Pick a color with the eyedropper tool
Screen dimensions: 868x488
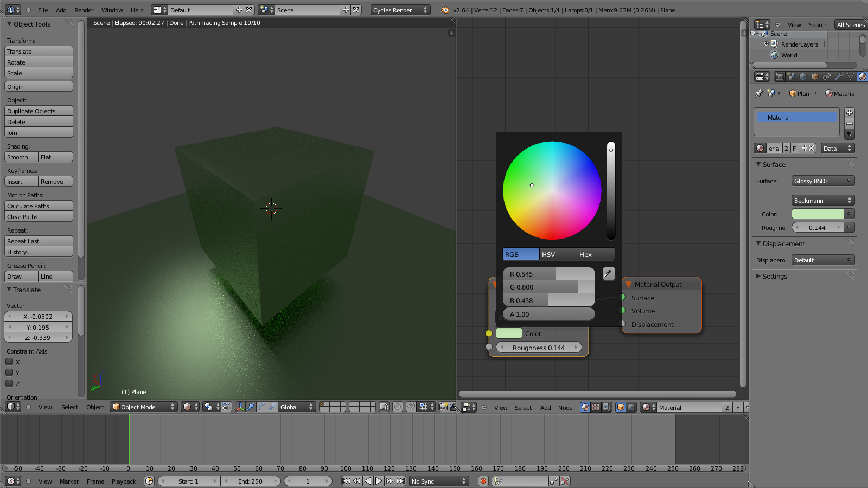(x=608, y=274)
